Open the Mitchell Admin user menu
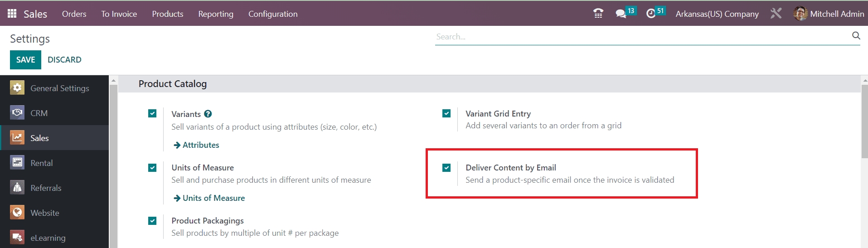 (x=829, y=14)
